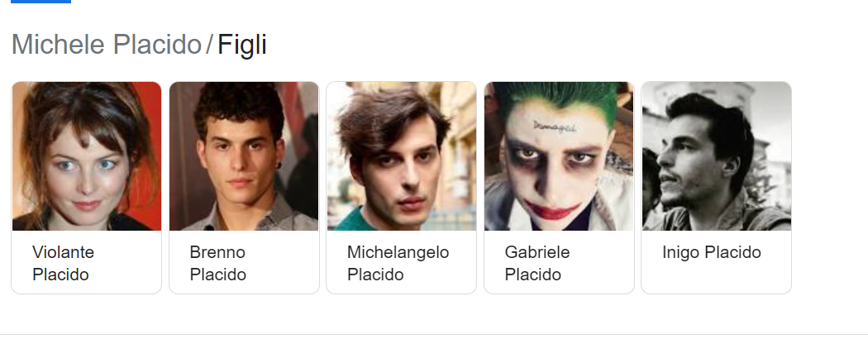
Task: Click Michelangelo Placido's photo
Action: coord(401,156)
